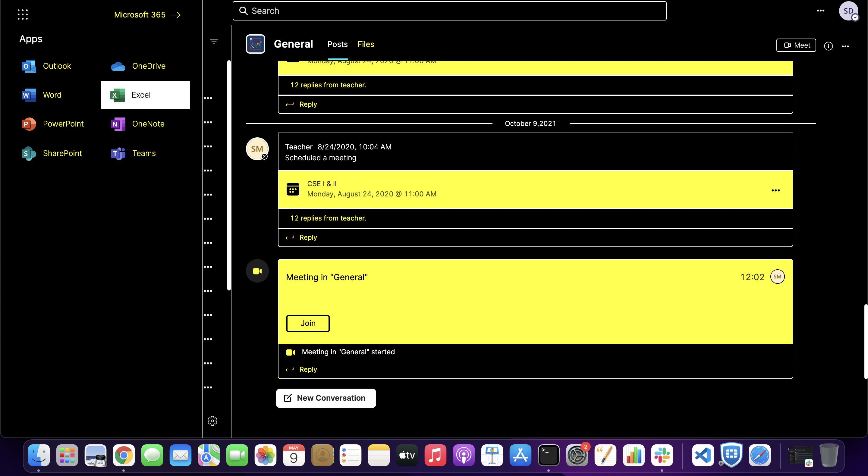Open channel more options next to the info icon
Image resolution: width=868 pixels, height=476 pixels.
click(845, 46)
